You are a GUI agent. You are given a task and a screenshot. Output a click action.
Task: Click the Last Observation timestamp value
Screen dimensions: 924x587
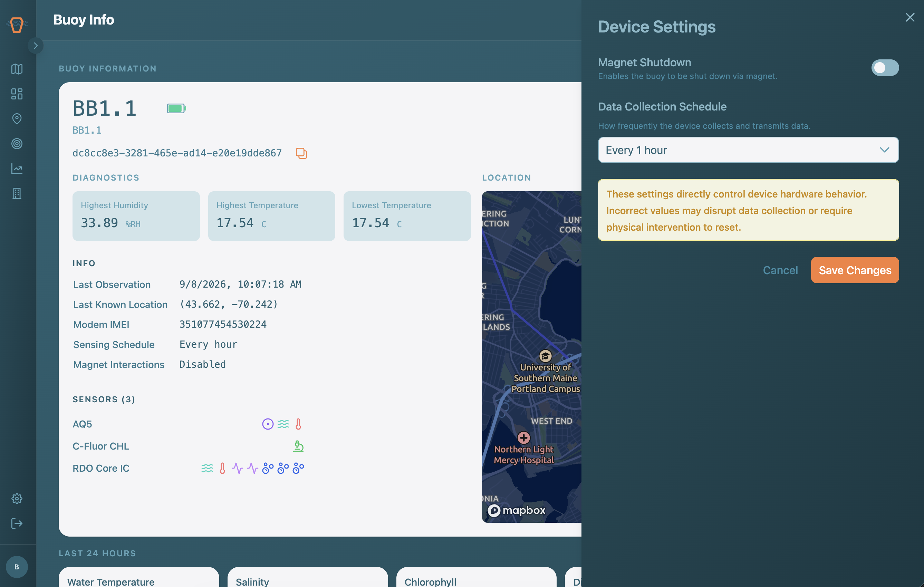pos(241,284)
